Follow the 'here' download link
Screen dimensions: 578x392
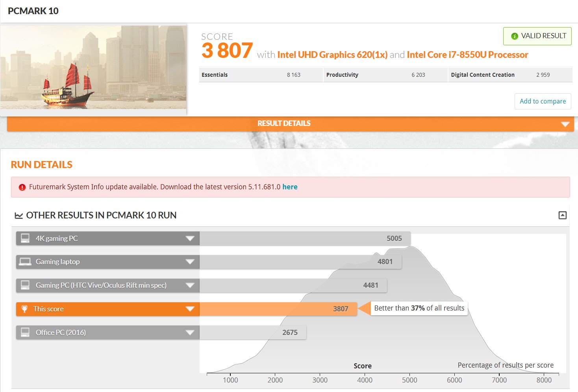click(290, 187)
